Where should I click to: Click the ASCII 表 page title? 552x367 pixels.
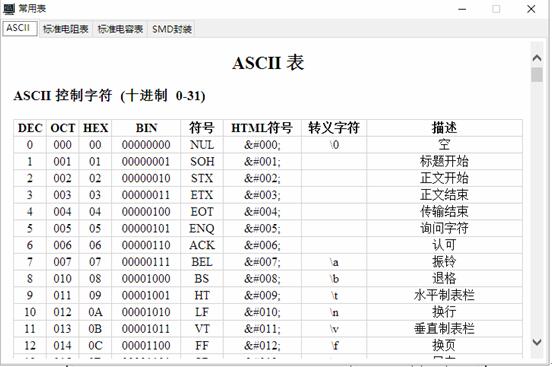tap(268, 63)
